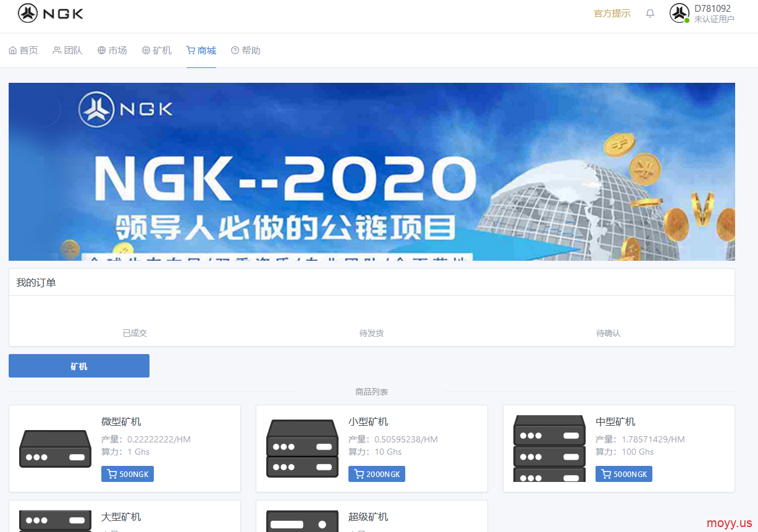Click the NGK--2020 banner image
758x532 pixels.
click(x=372, y=172)
